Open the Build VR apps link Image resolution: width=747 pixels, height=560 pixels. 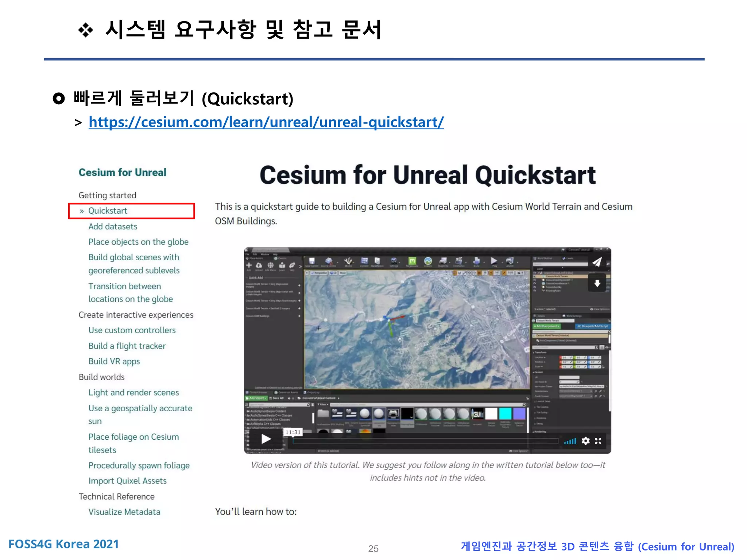coord(114,361)
